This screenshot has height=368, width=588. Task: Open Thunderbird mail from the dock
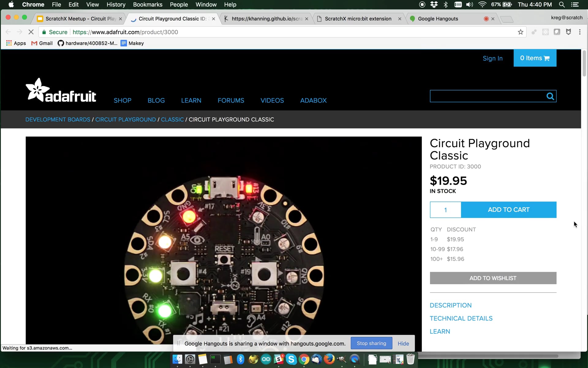point(316,359)
